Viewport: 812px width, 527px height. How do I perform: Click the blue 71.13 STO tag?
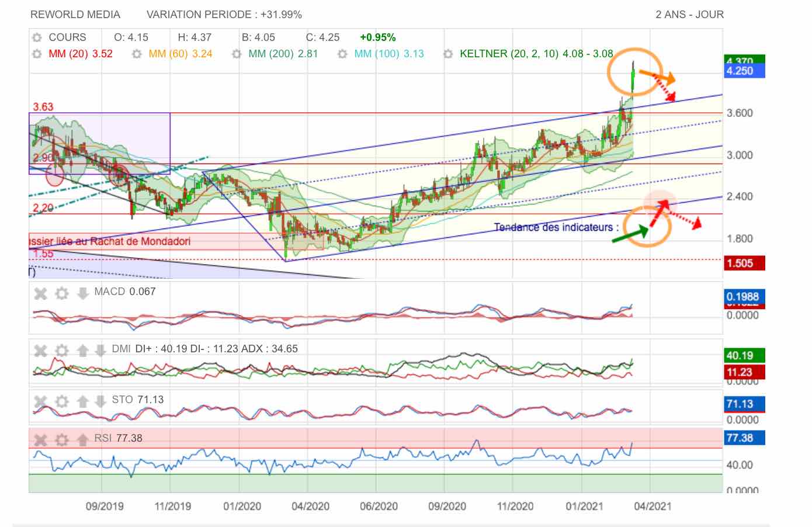(744, 404)
